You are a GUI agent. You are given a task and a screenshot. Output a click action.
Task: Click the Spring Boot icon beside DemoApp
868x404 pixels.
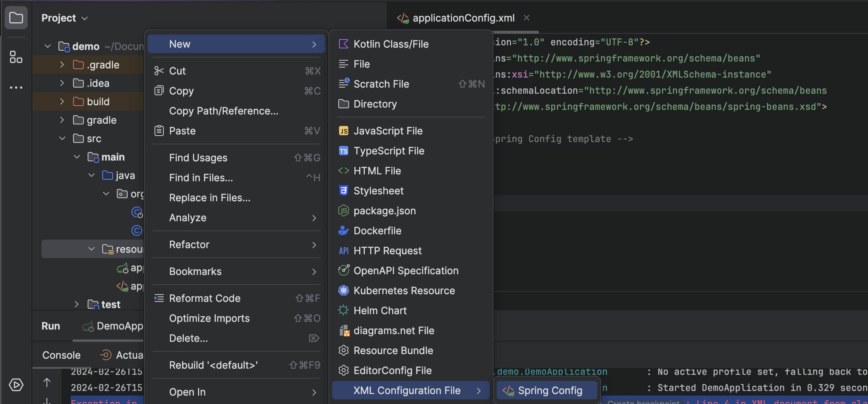(x=88, y=326)
